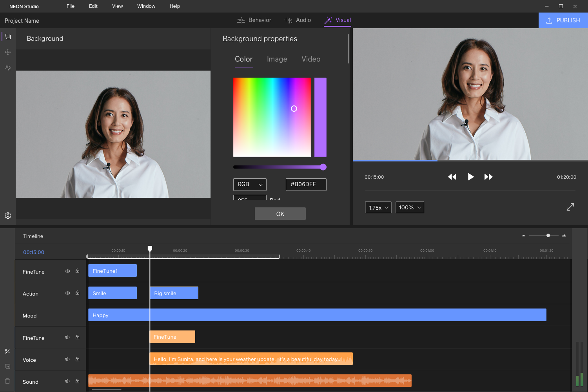This screenshot has height=392, width=588.
Task: Open the Edit menu
Action: (x=93, y=6)
